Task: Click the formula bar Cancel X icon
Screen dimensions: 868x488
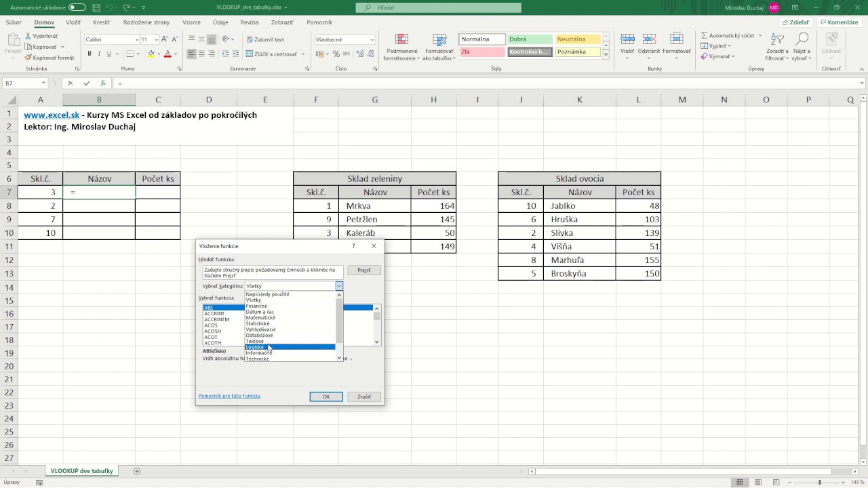Action: [70, 83]
